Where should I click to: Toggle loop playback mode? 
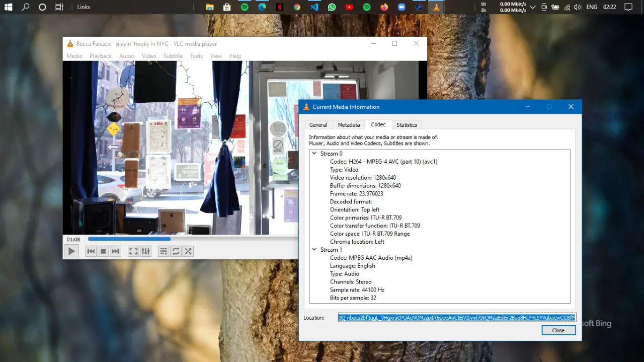(x=176, y=251)
